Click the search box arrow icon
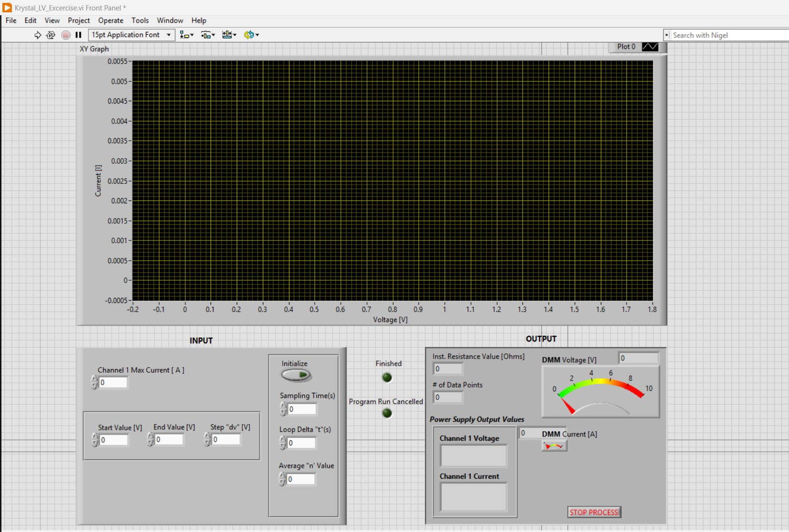 [x=667, y=35]
